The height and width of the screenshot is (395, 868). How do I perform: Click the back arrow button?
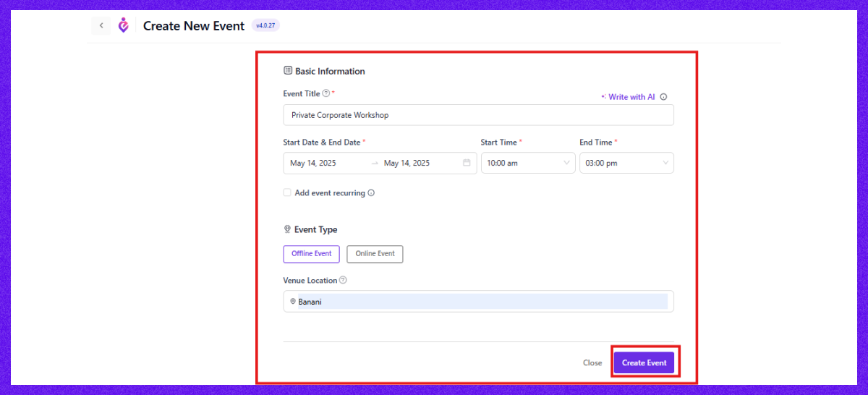pos(101,26)
